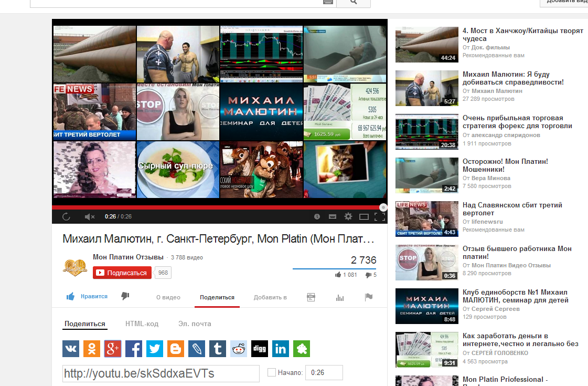Click the Подписаться subscribe button
The image size is (588, 386).
click(122, 273)
